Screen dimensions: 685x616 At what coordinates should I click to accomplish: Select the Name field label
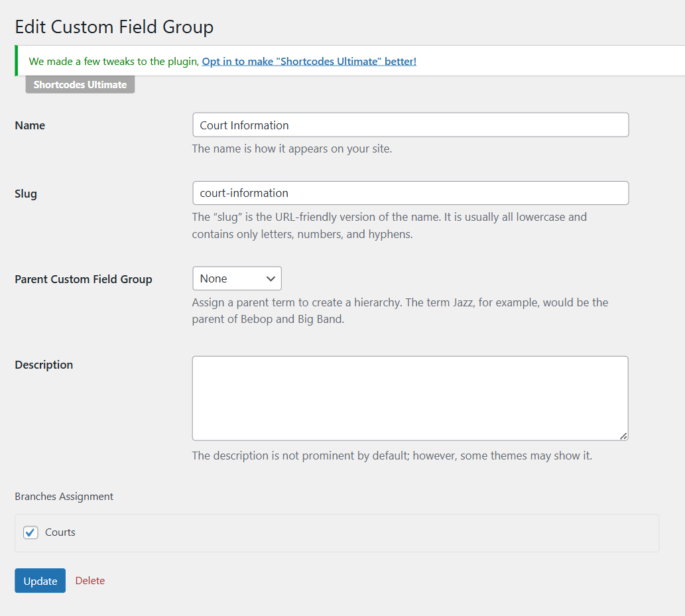click(30, 125)
